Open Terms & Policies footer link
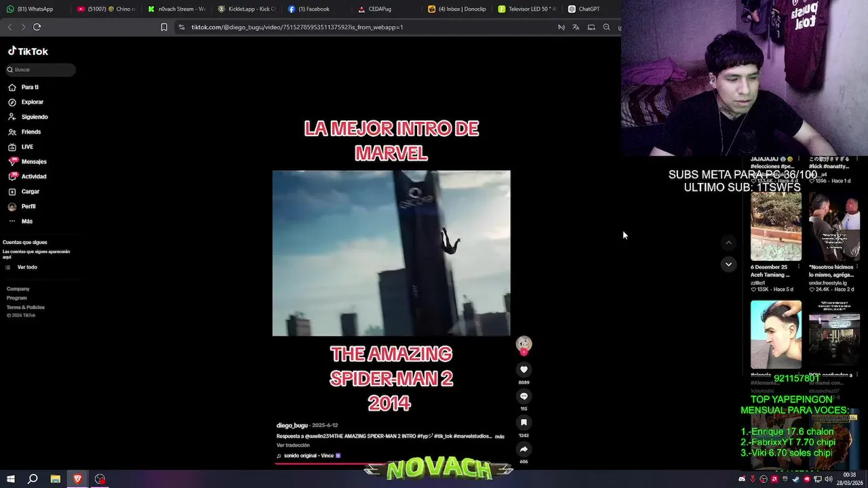Viewport: 868px width, 488px height. pos(26,307)
